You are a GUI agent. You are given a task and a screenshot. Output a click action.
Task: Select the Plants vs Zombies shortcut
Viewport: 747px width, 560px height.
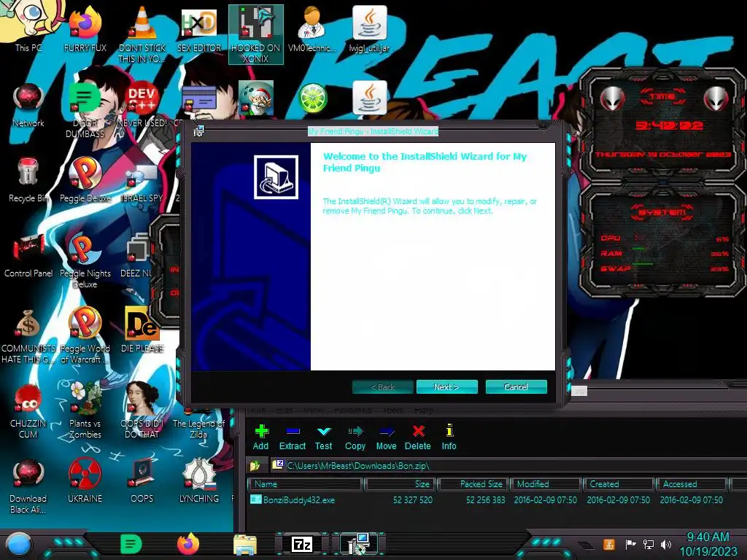[85, 411]
